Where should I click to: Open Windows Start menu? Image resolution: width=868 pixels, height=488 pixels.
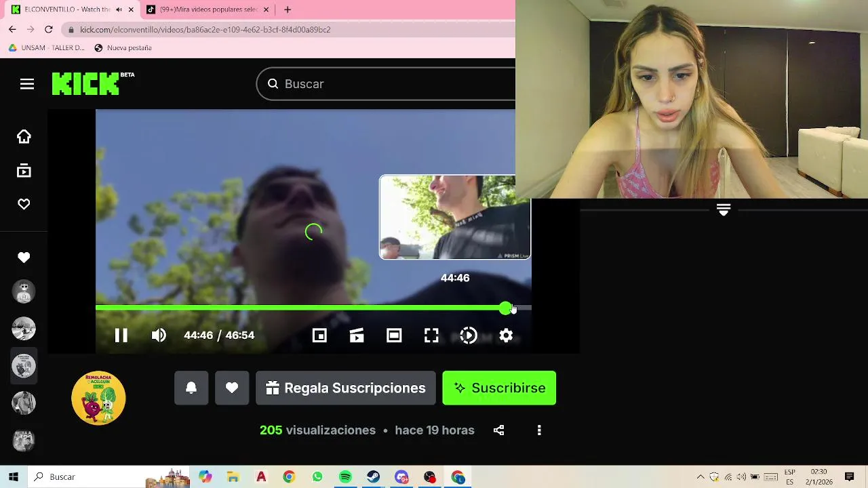(x=14, y=477)
